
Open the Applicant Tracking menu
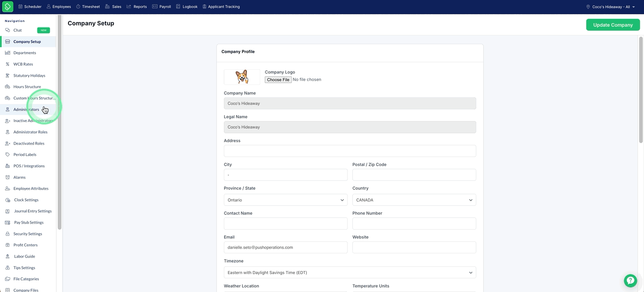(x=221, y=7)
